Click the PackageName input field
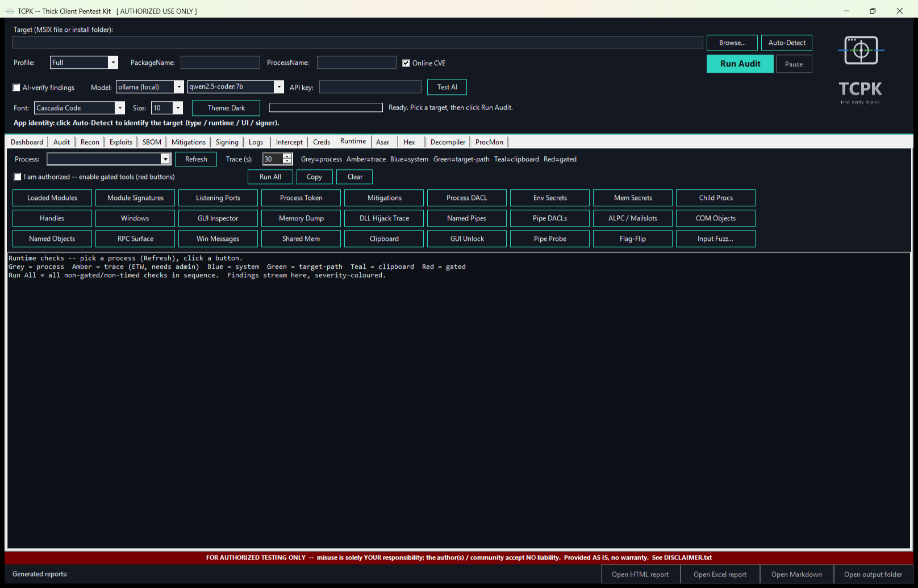This screenshot has height=588, width=918. pos(220,62)
